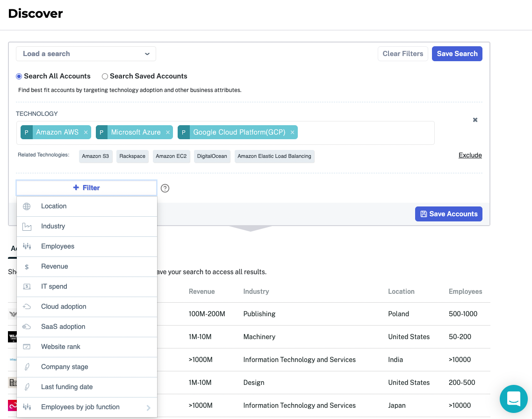Click the Location globe icon in filter menu
The image size is (532, 419).
tap(28, 206)
